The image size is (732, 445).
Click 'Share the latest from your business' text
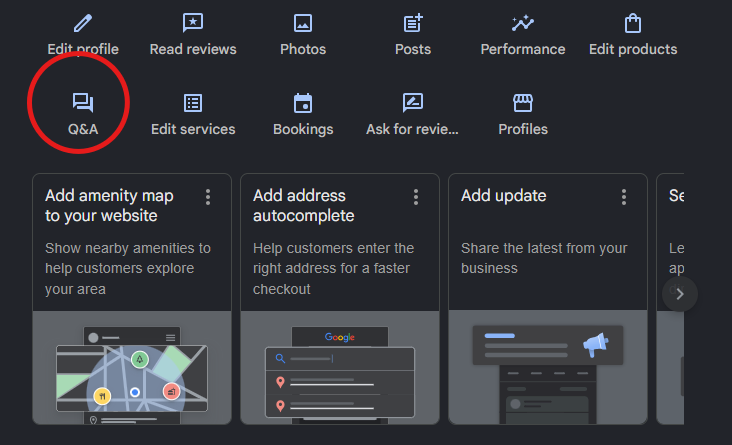[544, 258]
